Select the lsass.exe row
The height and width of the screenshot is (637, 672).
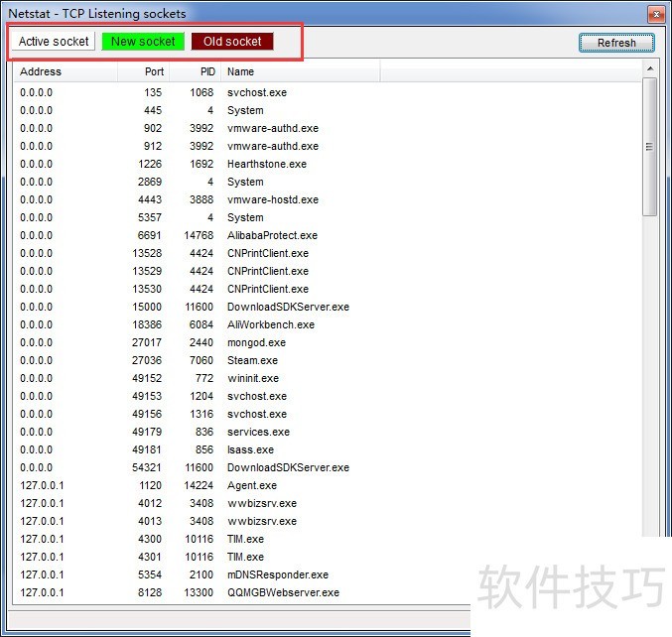pyautogui.click(x=328, y=449)
